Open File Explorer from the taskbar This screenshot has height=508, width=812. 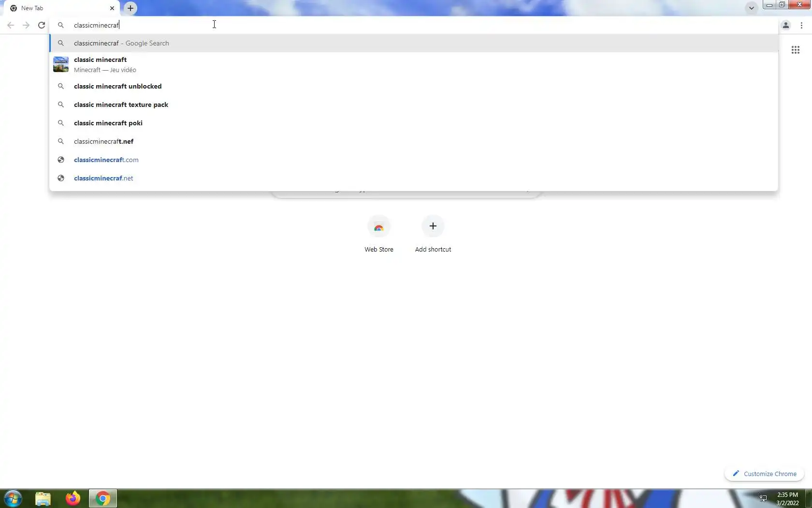pyautogui.click(x=43, y=498)
